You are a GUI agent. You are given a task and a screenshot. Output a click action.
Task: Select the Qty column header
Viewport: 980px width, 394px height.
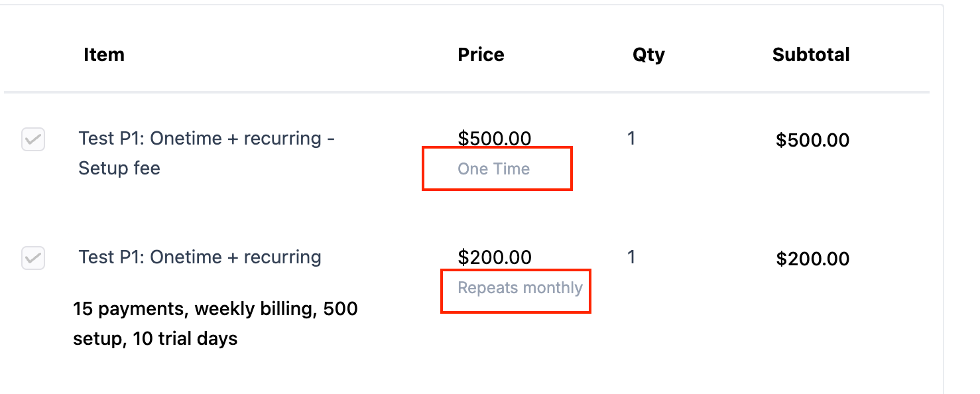coord(648,54)
